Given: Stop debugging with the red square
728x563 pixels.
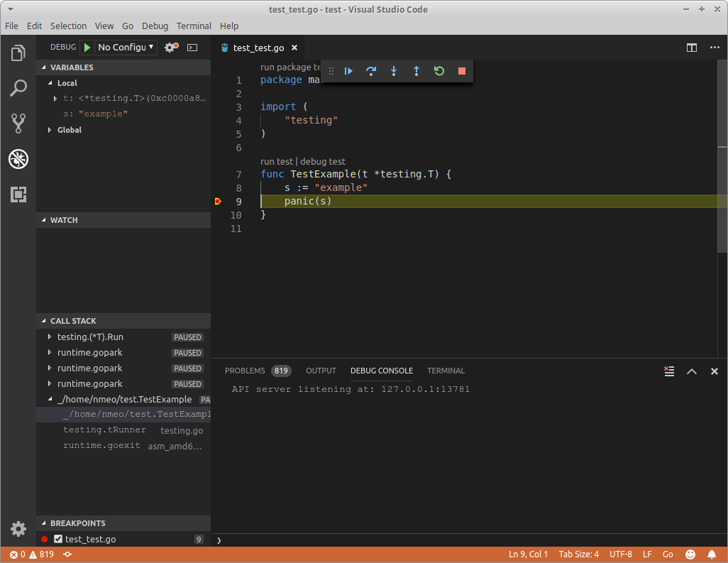Looking at the screenshot, I should click(461, 71).
